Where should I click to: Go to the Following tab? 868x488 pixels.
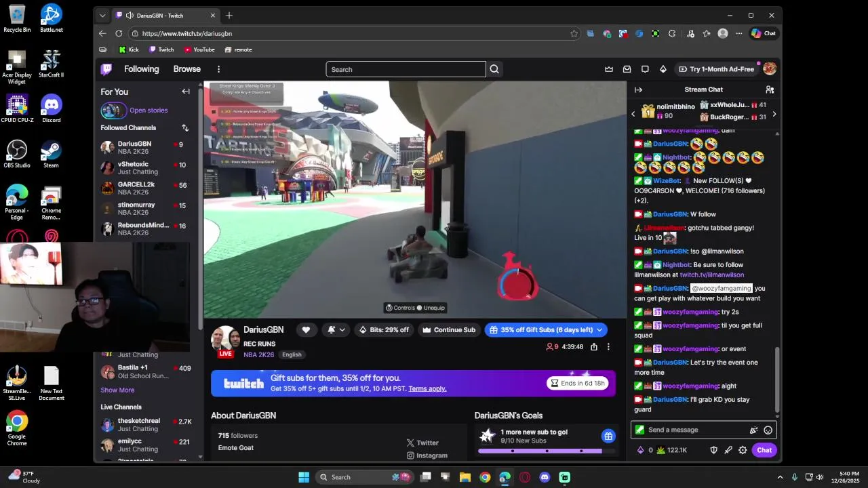pos(141,69)
